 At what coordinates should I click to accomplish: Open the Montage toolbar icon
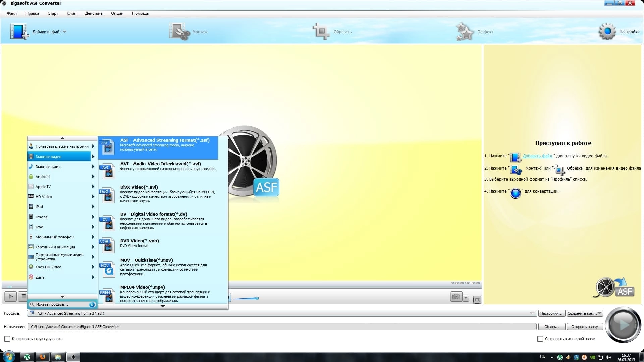pyautogui.click(x=179, y=32)
